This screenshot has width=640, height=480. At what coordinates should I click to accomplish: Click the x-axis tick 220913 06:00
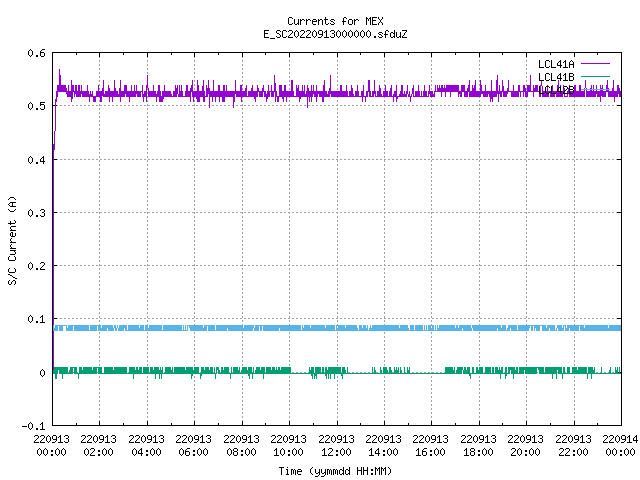point(193,446)
